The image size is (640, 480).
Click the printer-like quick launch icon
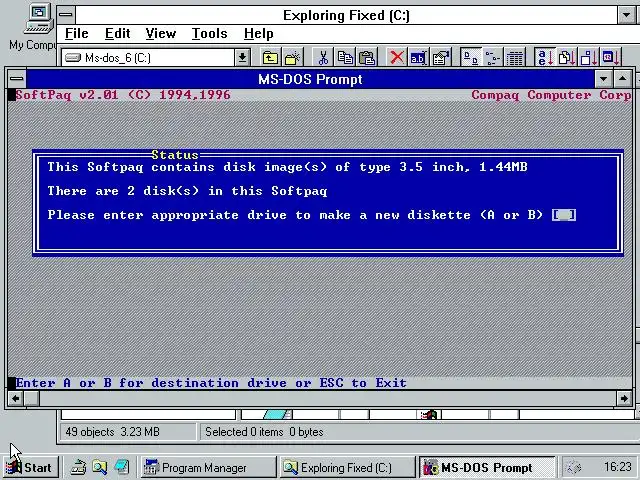[78, 467]
